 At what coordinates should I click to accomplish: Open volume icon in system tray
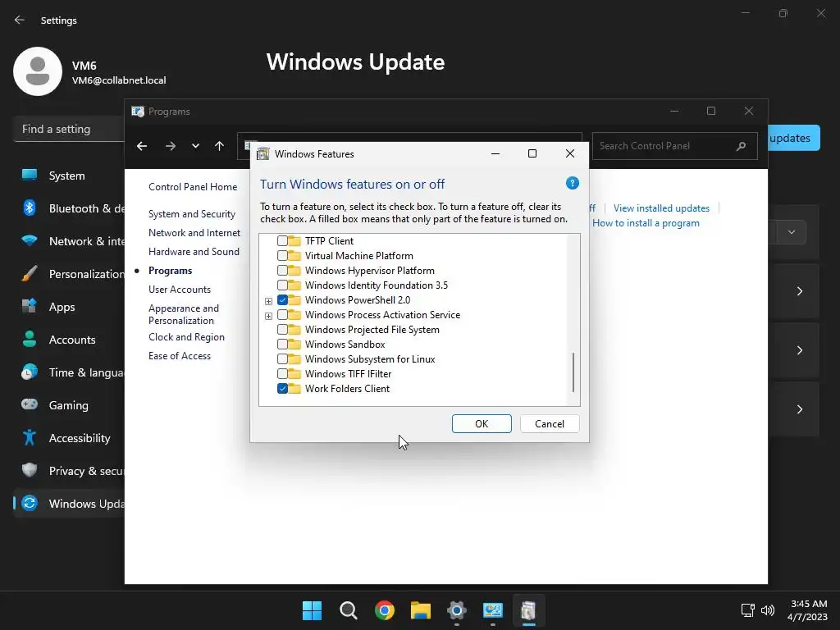click(x=768, y=610)
